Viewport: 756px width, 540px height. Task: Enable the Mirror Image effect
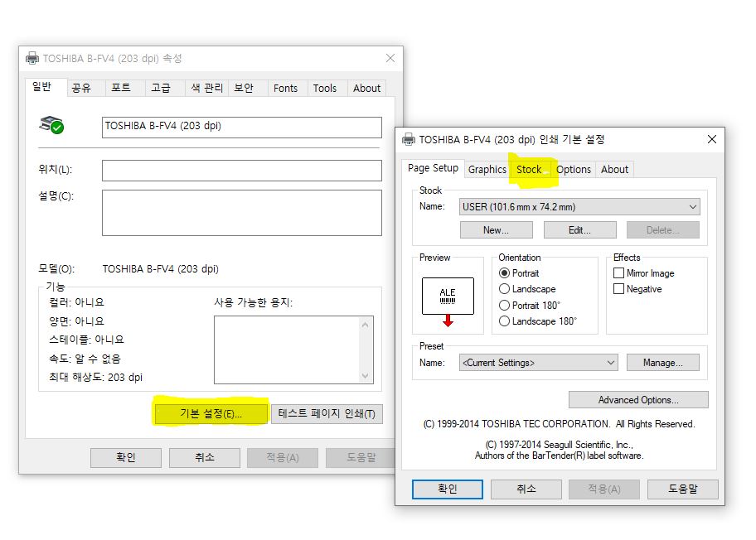[x=618, y=272]
